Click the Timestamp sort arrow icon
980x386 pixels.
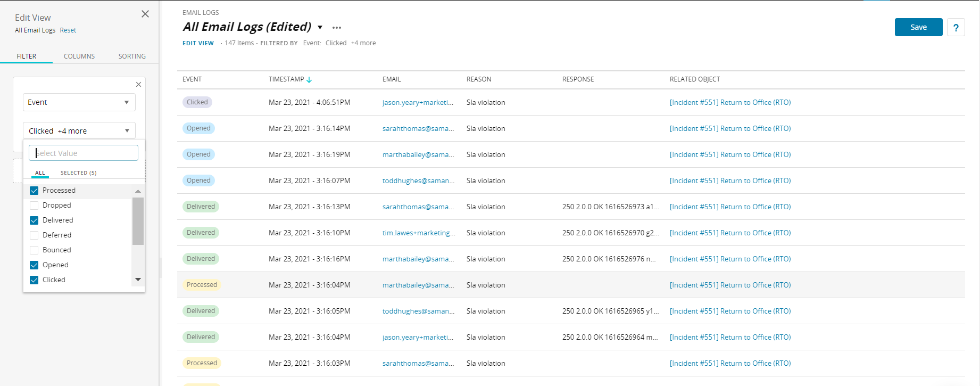pyautogui.click(x=309, y=79)
